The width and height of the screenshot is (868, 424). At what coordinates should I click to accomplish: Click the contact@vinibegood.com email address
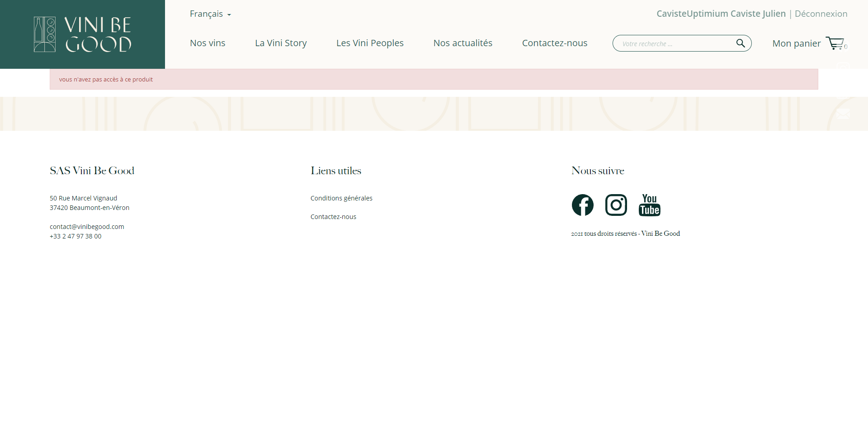click(87, 227)
